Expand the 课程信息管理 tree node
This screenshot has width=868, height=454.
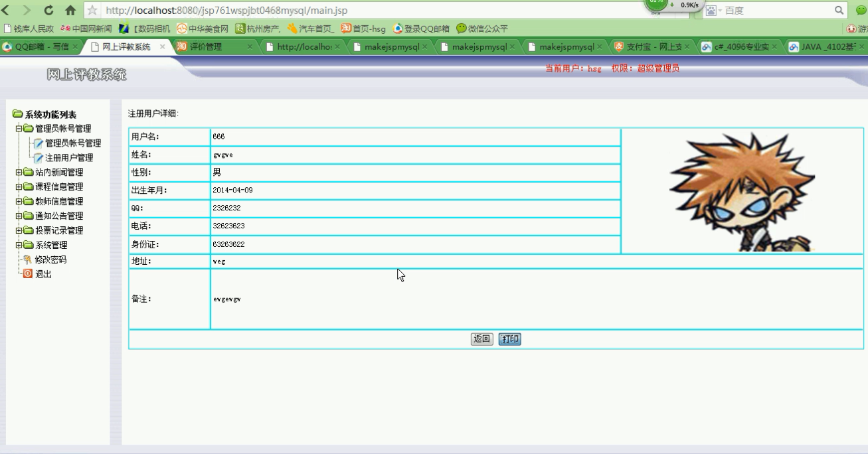pyautogui.click(x=19, y=187)
